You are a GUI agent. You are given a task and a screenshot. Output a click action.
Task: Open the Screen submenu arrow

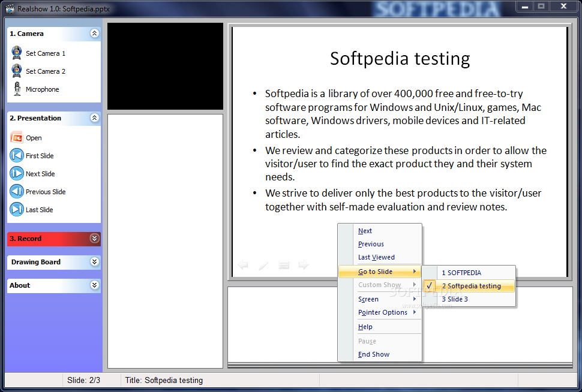(x=415, y=299)
